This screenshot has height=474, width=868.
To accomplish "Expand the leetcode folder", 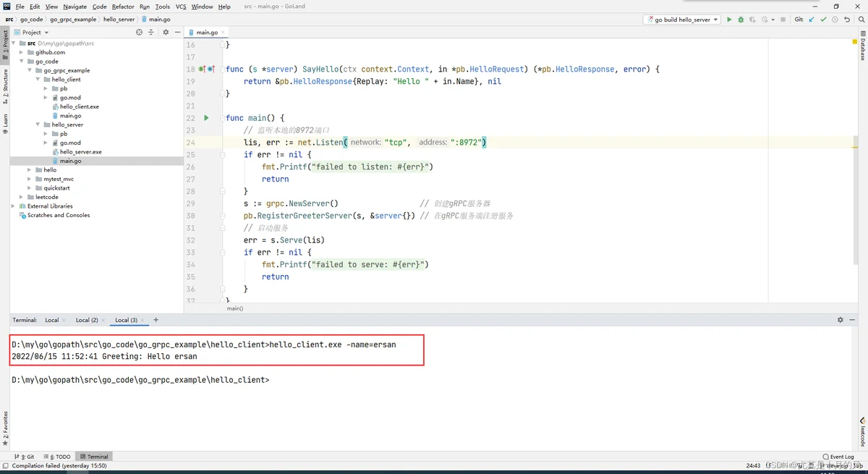I will 22,197.
